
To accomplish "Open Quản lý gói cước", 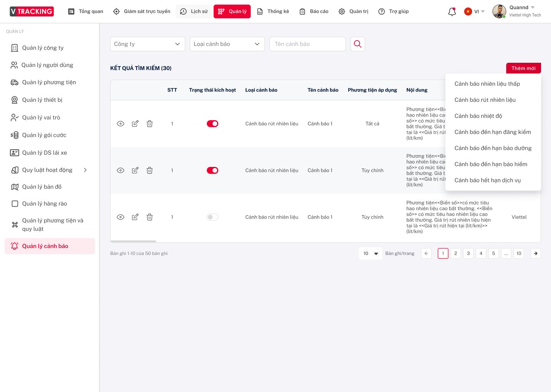I will point(50,135).
